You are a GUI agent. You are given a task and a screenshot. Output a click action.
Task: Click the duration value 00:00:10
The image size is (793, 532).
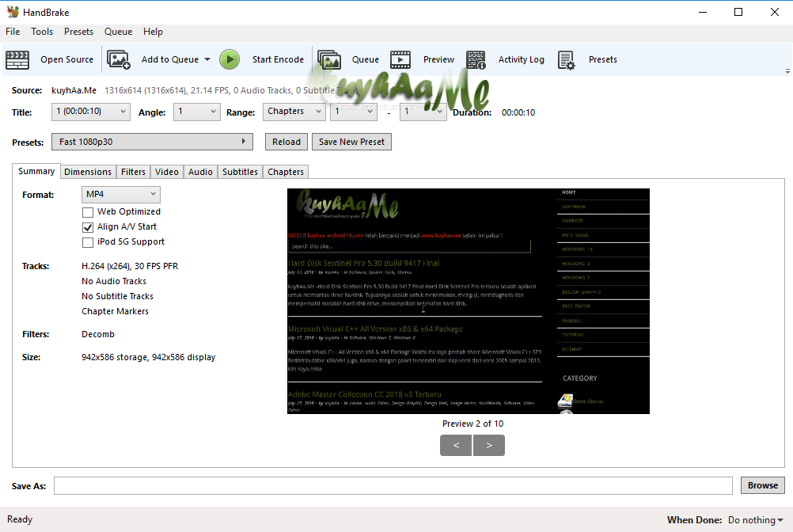pyautogui.click(x=518, y=112)
